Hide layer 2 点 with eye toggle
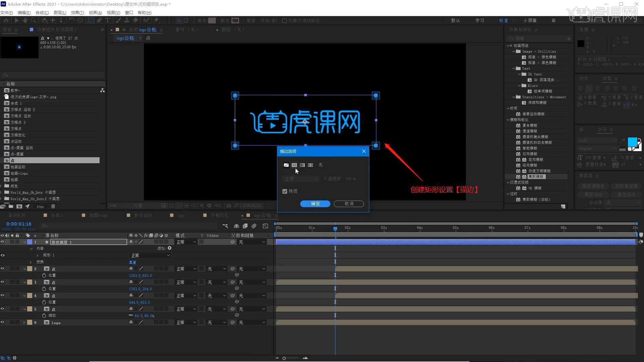644x362 pixels. click(x=2, y=269)
